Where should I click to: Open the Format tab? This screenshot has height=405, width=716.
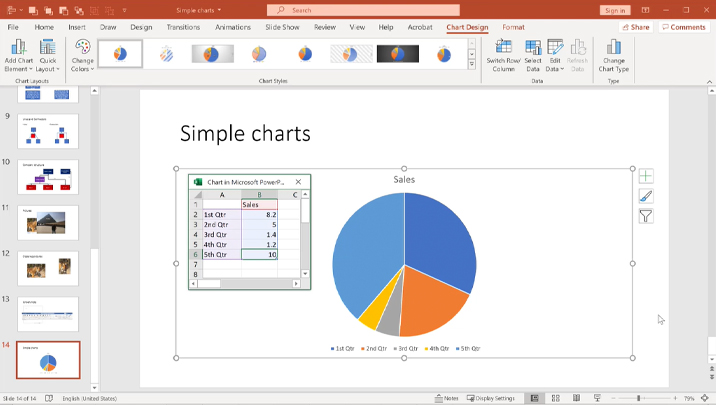[513, 27]
